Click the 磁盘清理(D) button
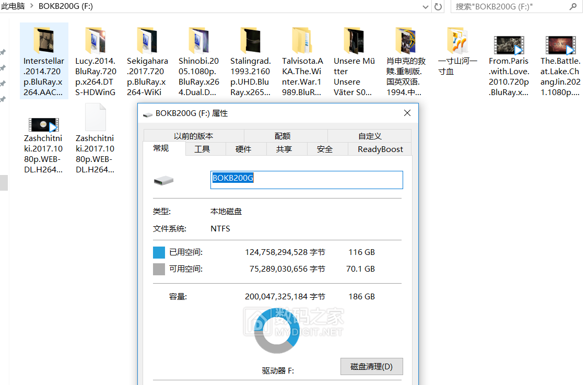The width and height of the screenshot is (588, 385). (372, 366)
